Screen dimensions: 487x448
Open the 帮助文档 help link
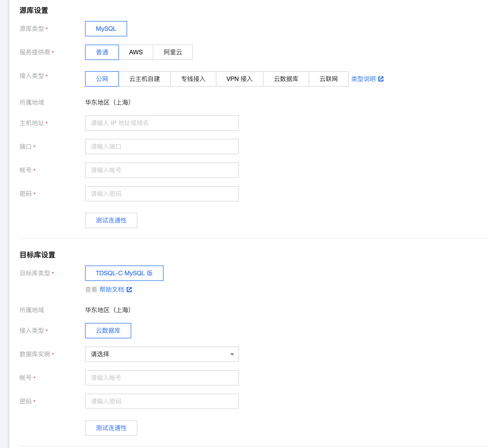pos(112,290)
